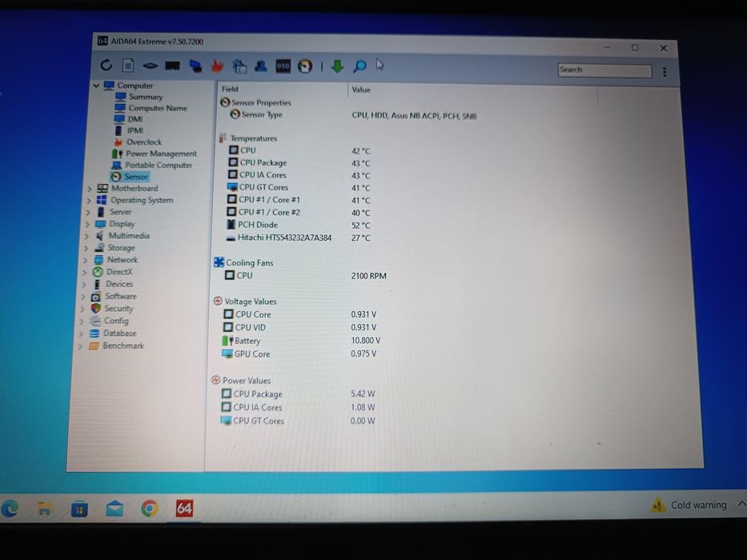Screen dimensions: 747x560
Task: Select Security in the tree
Action: point(112,309)
